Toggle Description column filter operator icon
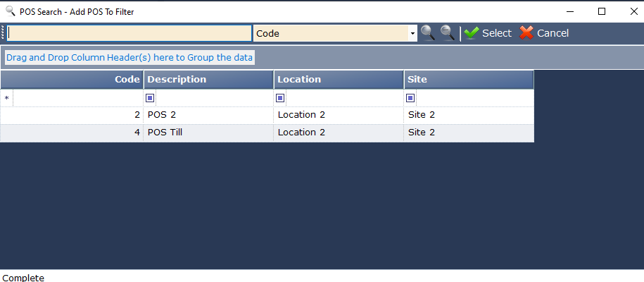The image size is (644, 282). 150,98
